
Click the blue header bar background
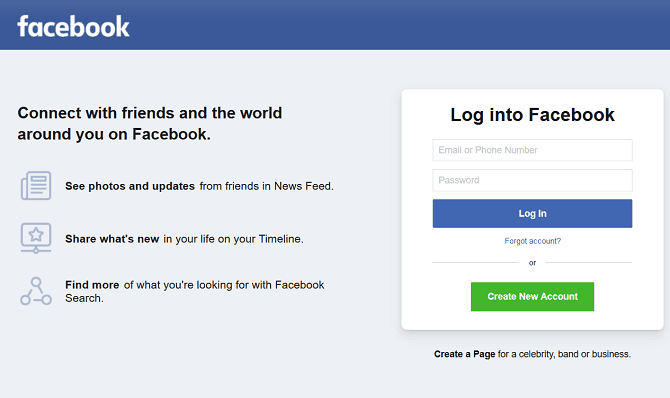385,25
